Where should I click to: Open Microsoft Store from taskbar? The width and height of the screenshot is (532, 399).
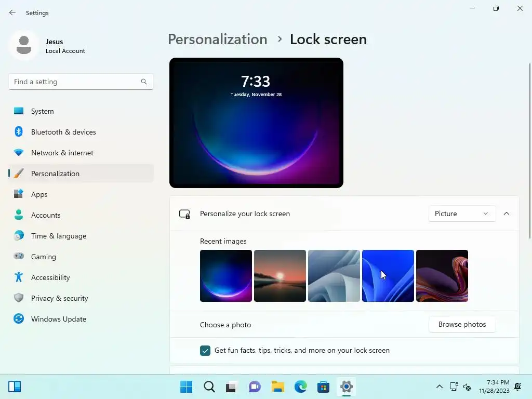click(323, 387)
